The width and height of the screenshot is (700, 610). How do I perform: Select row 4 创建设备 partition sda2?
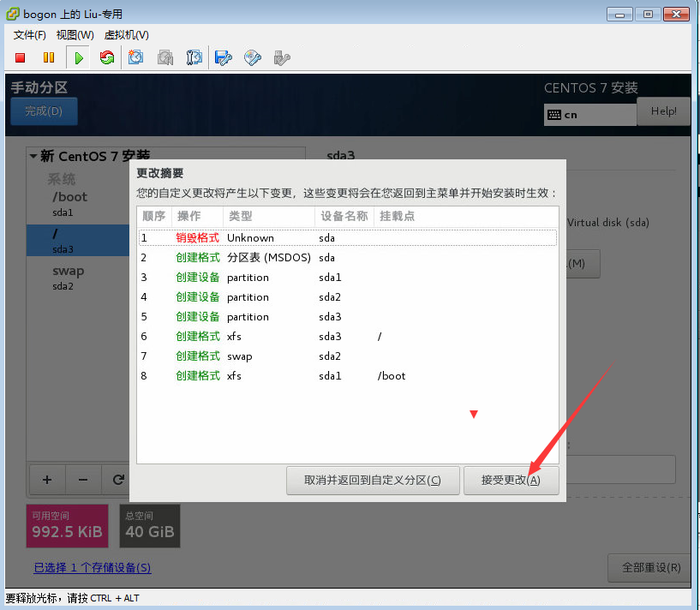pyautogui.click(x=348, y=297)
